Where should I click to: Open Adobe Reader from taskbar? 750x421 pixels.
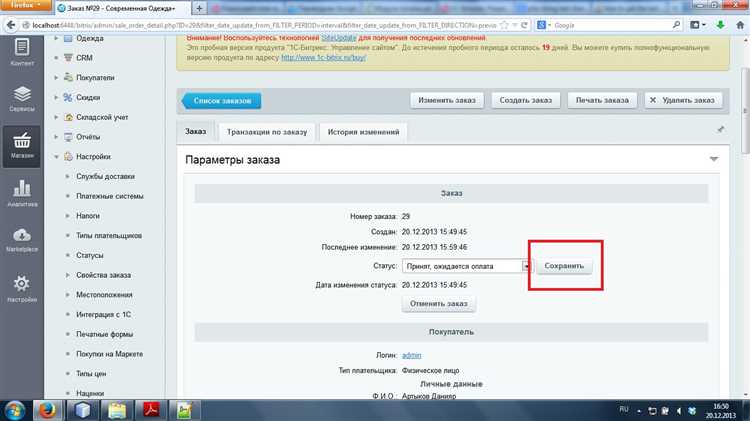151,411
